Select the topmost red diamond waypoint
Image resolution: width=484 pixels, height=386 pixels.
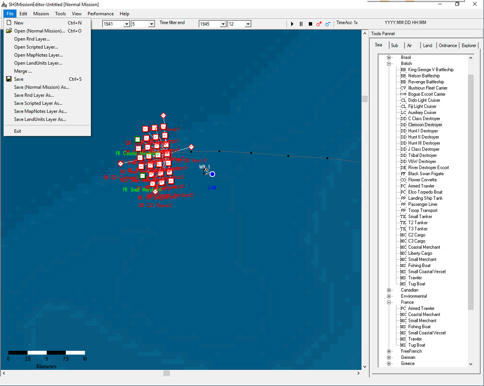[163, 116]
